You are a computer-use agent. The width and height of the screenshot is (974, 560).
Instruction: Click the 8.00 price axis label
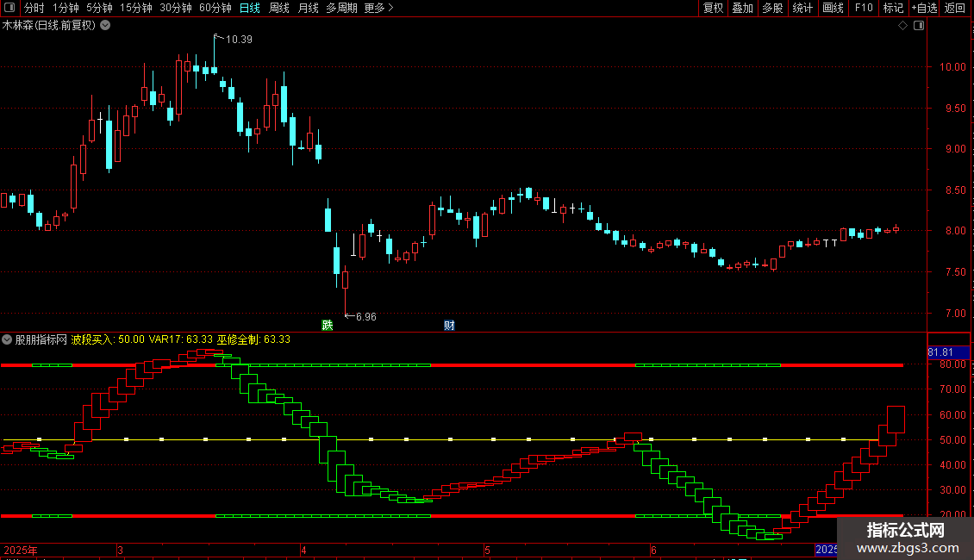click(955, 230)
